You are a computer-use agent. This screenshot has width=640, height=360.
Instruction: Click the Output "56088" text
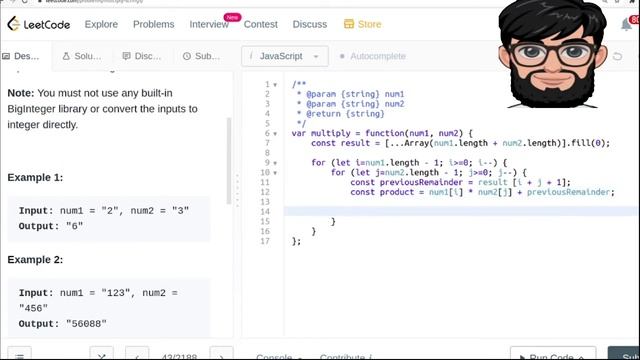[63, 324]
